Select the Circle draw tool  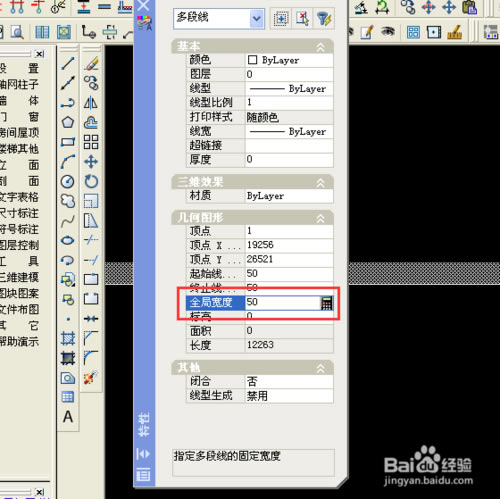coord(68,182)
